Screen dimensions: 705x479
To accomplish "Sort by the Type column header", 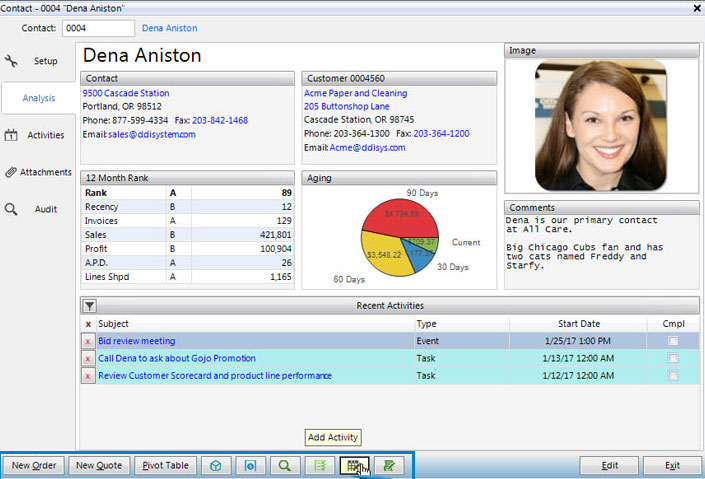I will tap(426, 324).
